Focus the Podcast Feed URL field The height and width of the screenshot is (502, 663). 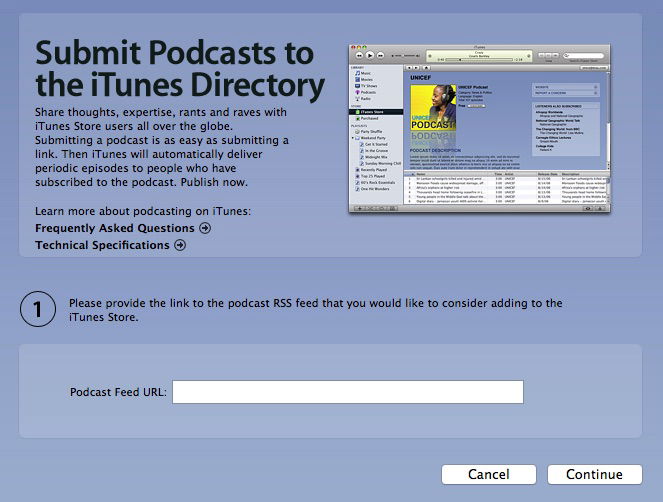(x=348, y=392)
